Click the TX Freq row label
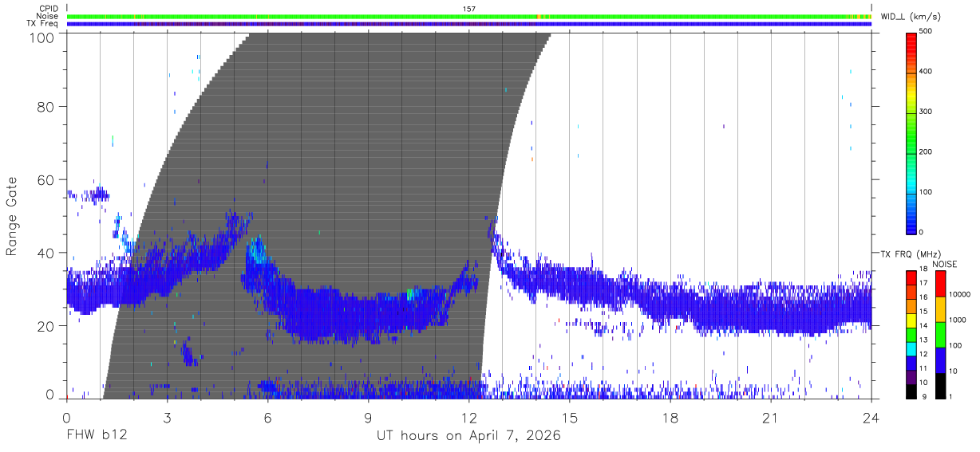The image size is (980, 452). [42, 23]
